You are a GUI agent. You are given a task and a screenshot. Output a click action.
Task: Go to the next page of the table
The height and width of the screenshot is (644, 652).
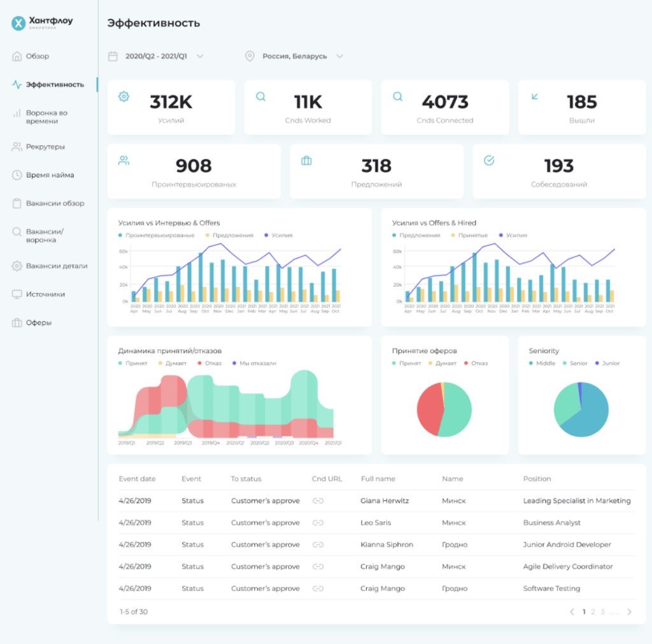tap(629, 612)
